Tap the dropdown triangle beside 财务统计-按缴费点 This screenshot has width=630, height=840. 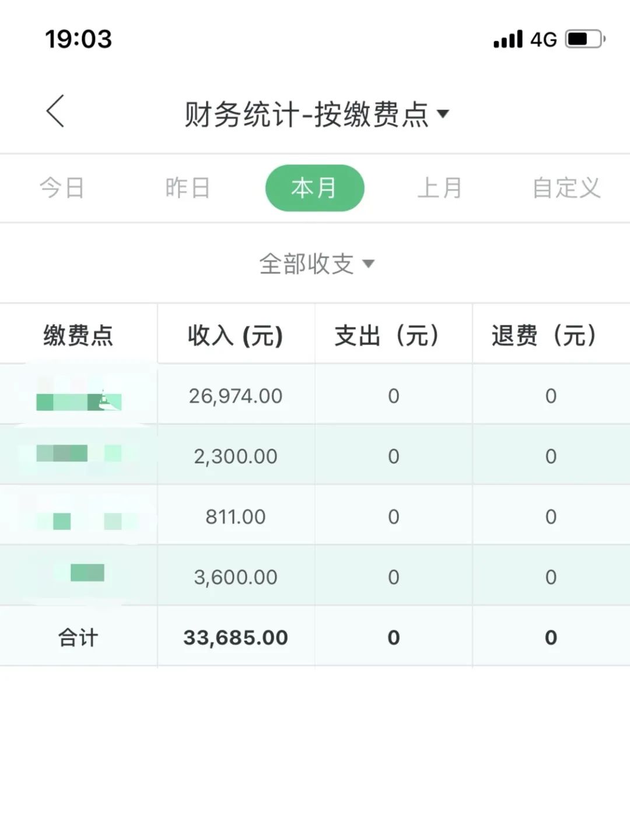tap(444, 114)
